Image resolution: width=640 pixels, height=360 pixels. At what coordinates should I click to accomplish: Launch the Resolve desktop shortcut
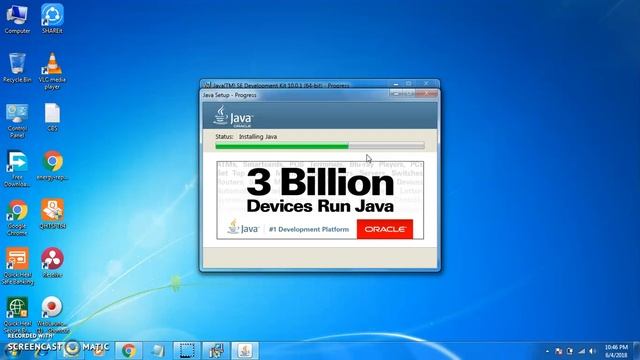(x=52, y=262)
